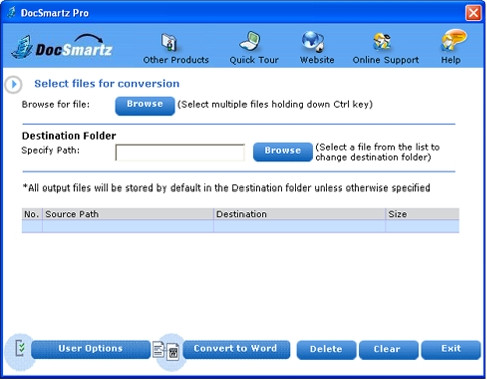The image size is (487, 380).
Task: Click the Source Path column header
Action: pos(128,214)
